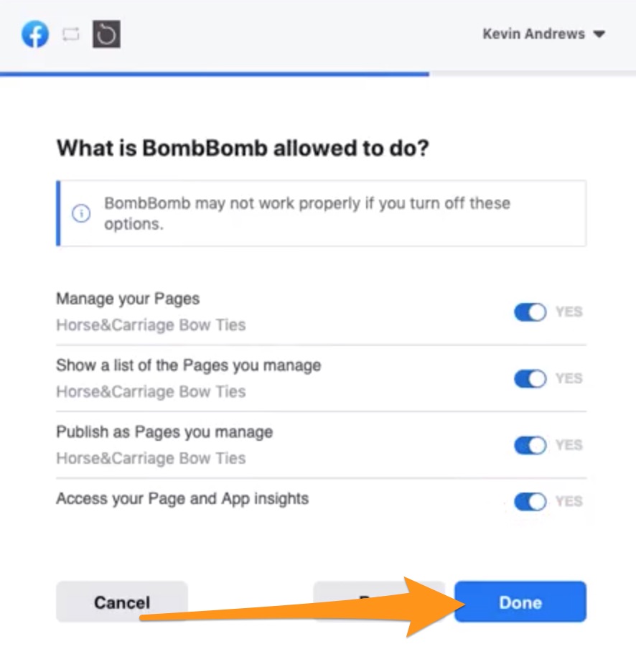This screenshot has width=636, height=672.
Task: Click the Cancel button
Action: click(122, 602)
